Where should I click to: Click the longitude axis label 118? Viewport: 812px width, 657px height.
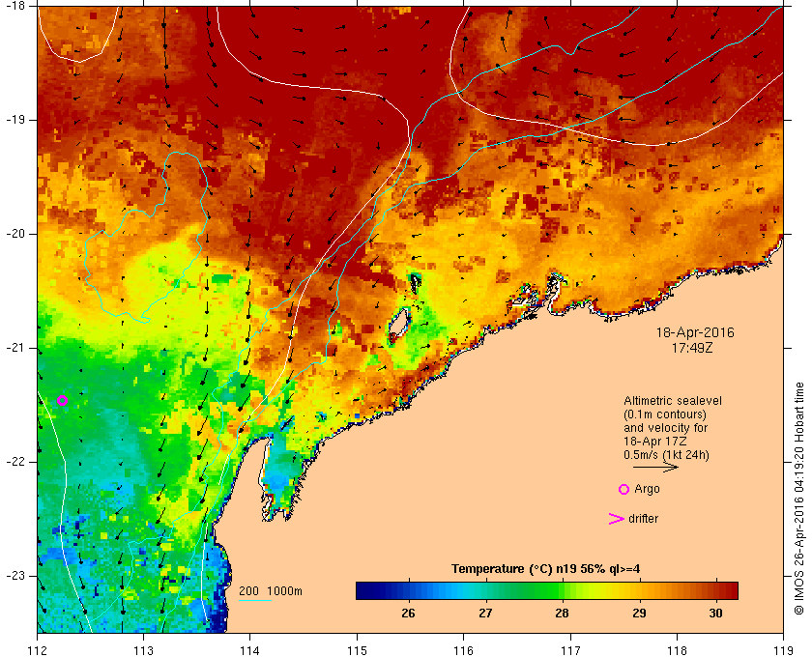(x=677, y=650)
